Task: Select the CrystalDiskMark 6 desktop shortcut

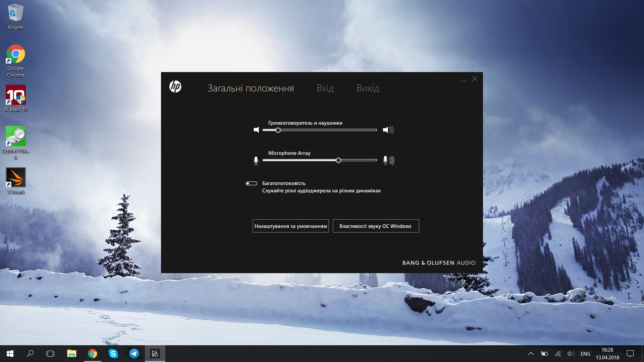Action: pos(16,143)
